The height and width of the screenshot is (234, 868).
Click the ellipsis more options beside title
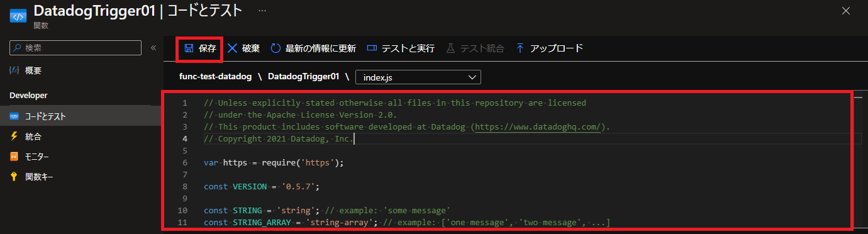(262, 11)
